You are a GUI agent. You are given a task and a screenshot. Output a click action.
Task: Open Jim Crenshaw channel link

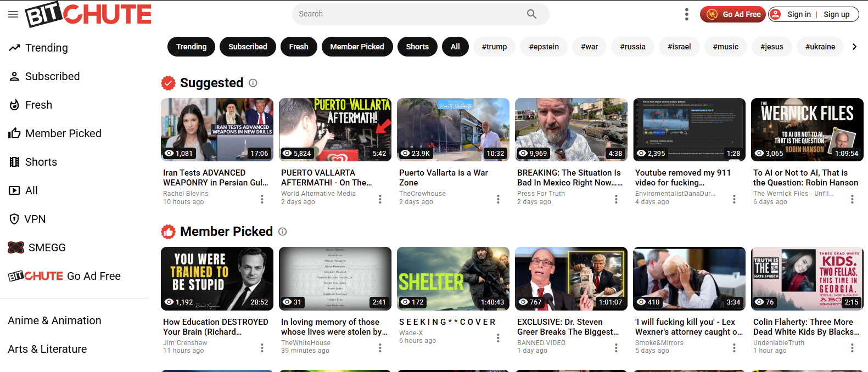(185, 343)
